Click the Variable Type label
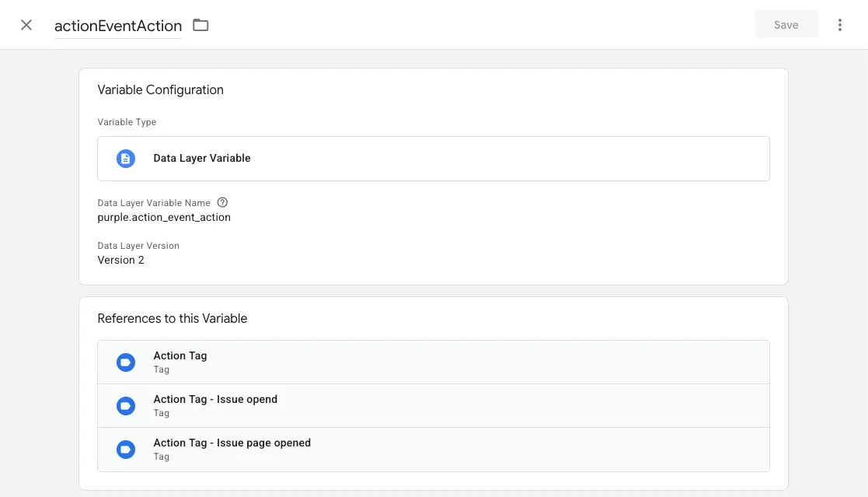 pyautogui.click(x=127, y=122)
